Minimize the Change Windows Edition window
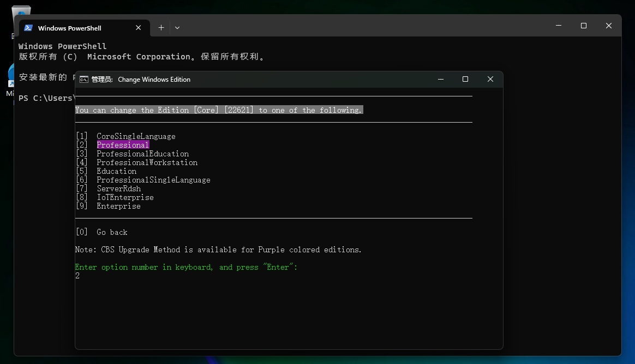 [x=440, y=80]
